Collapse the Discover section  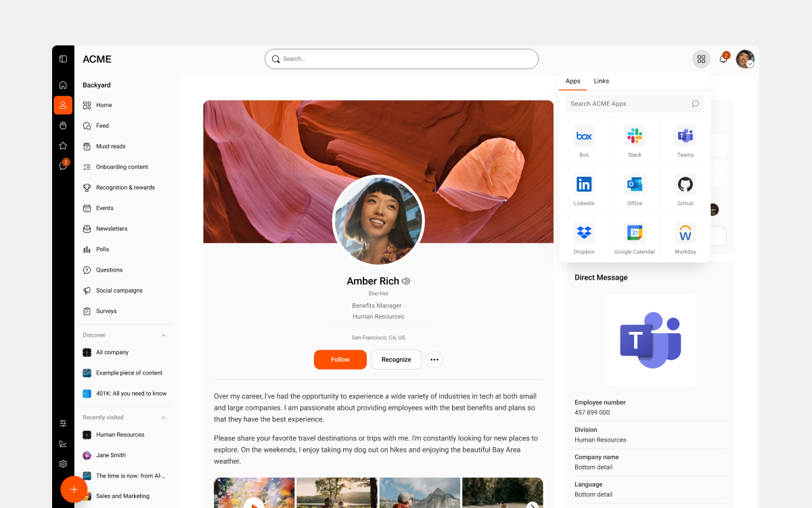coord(163,335)
